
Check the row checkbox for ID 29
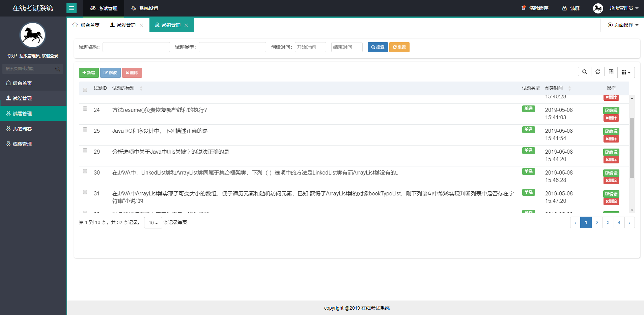[x=85, y=150]
